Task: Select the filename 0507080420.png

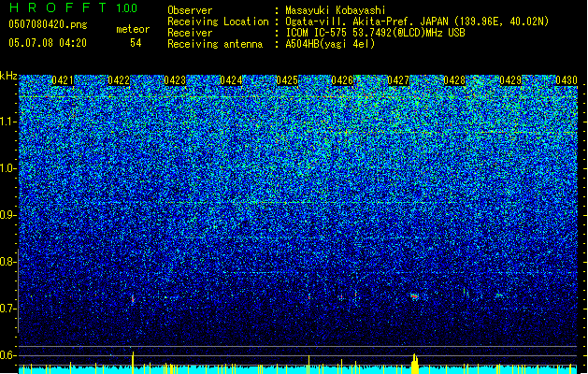Action: [x=48, y=24]
